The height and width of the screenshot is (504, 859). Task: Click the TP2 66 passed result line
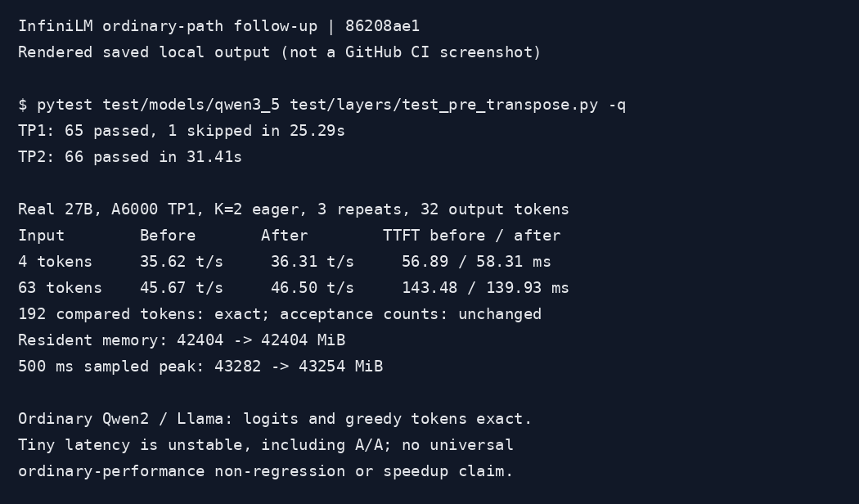pyautogui.click(x=130, y=157)
